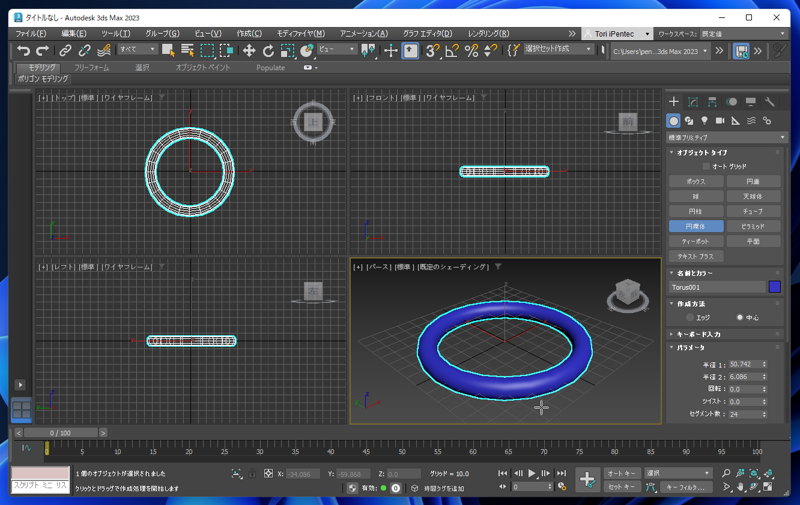Toggle the 3D Snaps button
The image size is (800, 505).
(432, 50)
